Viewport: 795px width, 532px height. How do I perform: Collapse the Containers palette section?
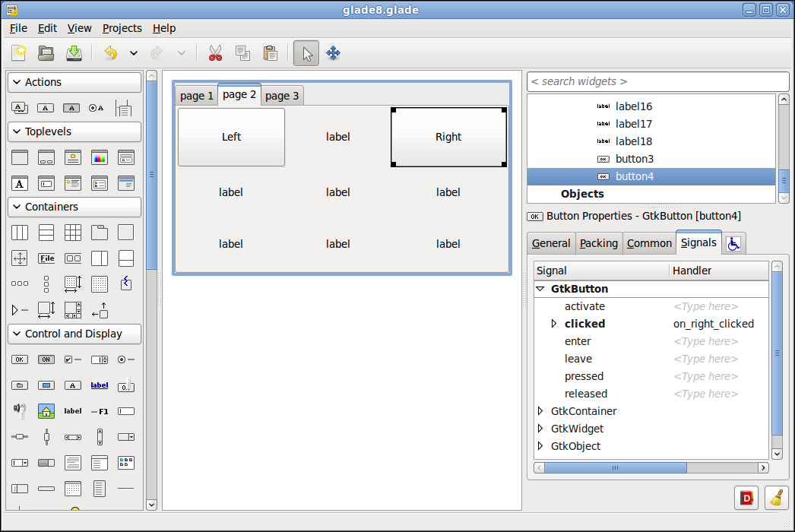click(74, 207)
